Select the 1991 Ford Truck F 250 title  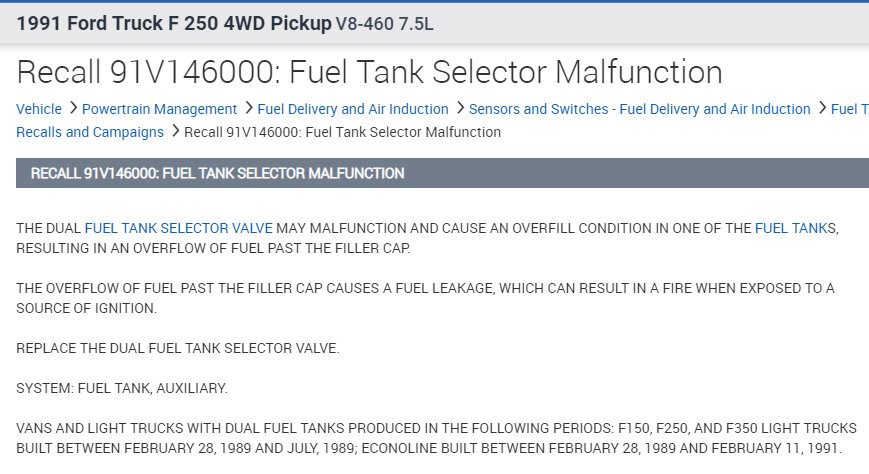[x=174, y=22]
